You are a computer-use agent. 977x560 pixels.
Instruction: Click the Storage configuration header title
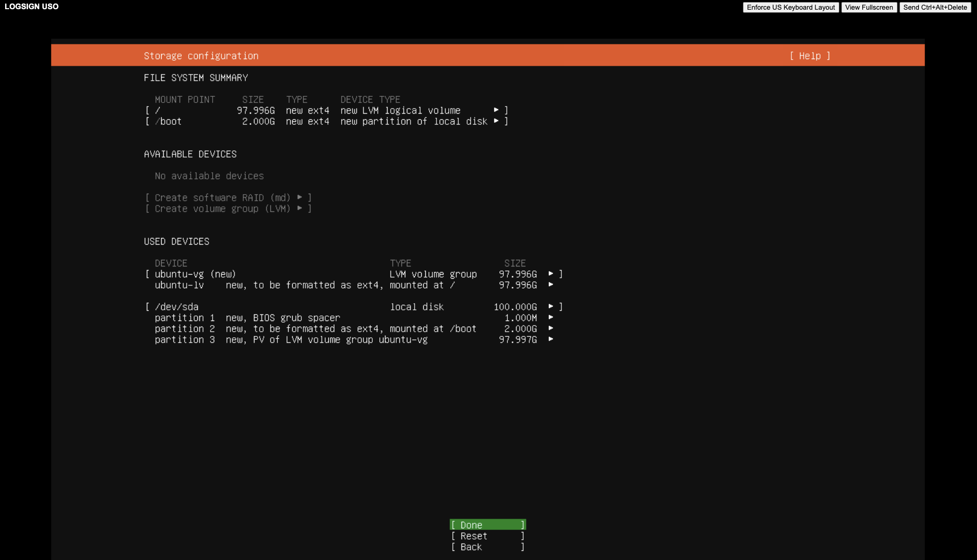[201, 56]
